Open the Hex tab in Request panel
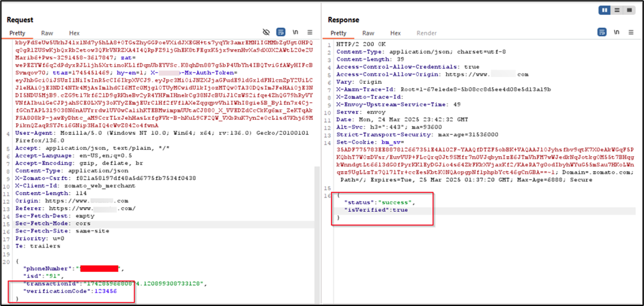The image size is (644, 306). pyautogui.click(x=74, y=33)
